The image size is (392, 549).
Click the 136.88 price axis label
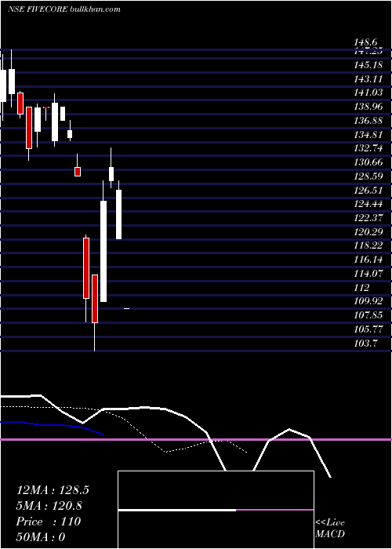[x=368, y=121]
